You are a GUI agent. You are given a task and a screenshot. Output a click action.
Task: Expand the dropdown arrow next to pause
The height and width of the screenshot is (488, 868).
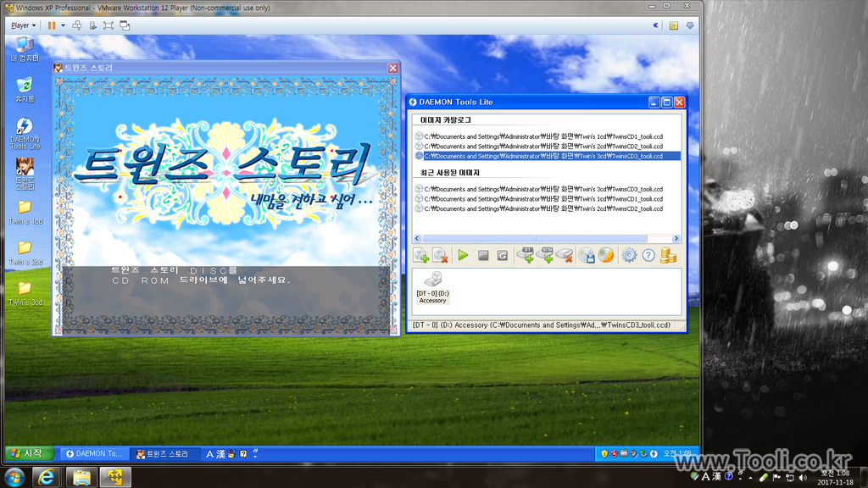click(63, 25)
